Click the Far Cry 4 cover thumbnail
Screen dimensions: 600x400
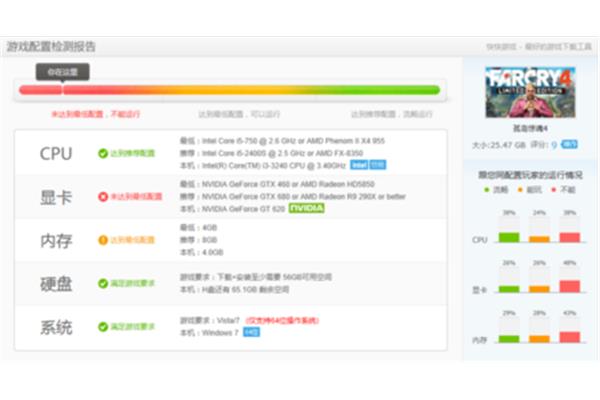point(530,92)
